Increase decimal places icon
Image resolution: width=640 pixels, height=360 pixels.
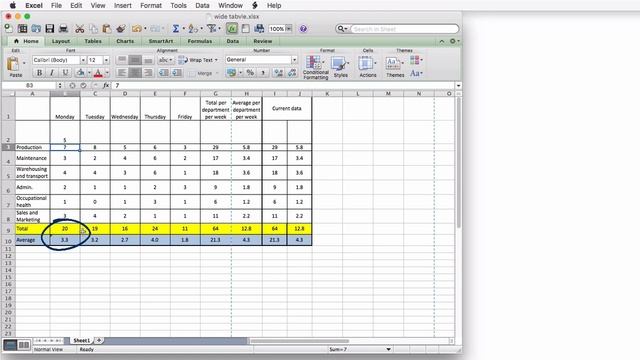click(279, 73)
